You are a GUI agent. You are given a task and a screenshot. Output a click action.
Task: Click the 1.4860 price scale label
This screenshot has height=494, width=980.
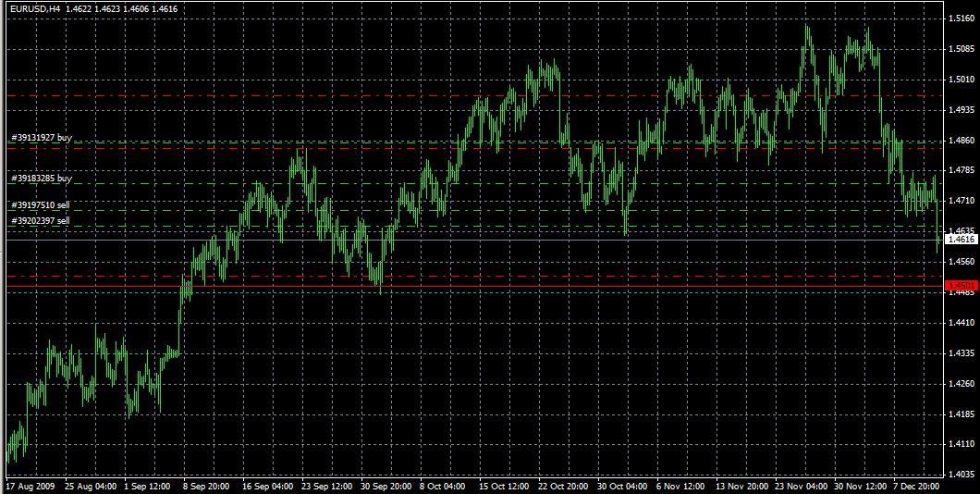(x=960, y=140)
